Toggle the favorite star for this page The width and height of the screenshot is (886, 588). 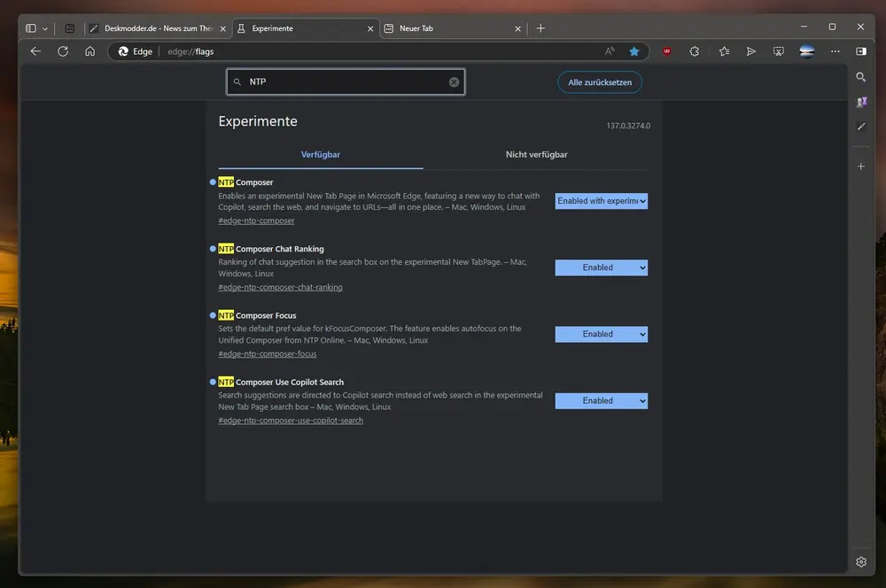pyautogui.click(x=634, y=51)
